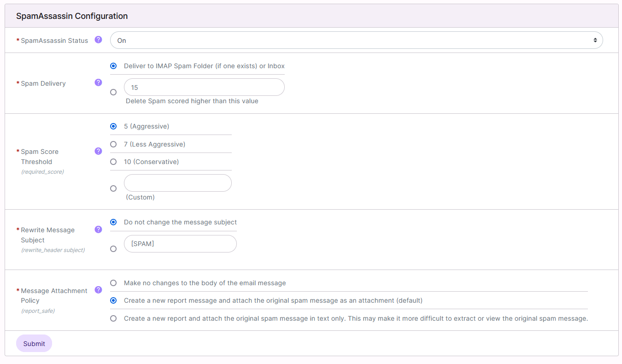Open help for Spam Delivery
Screen dimensions: 622x364
pos(98,82)
